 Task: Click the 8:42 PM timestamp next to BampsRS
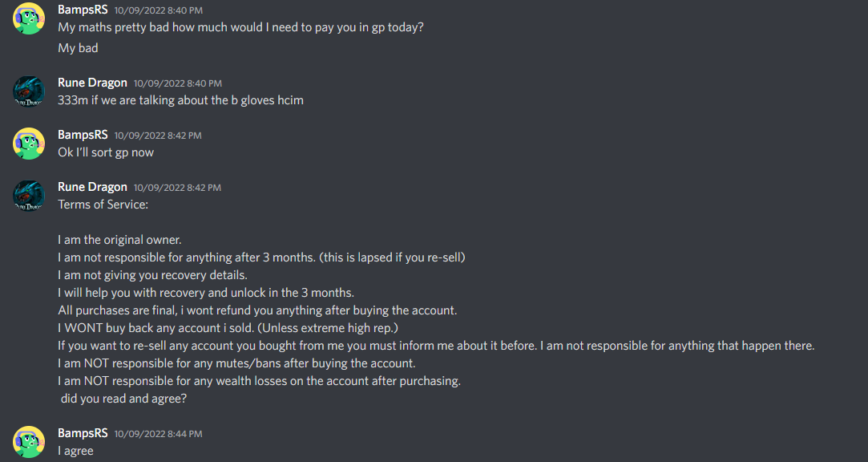158,136
